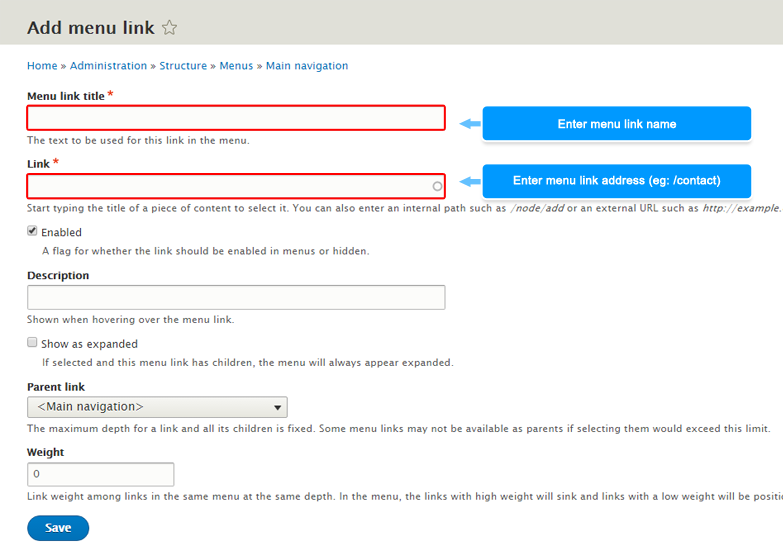The image size is (783, 560).
Task: Select the Weight number field
Action: 100,475
